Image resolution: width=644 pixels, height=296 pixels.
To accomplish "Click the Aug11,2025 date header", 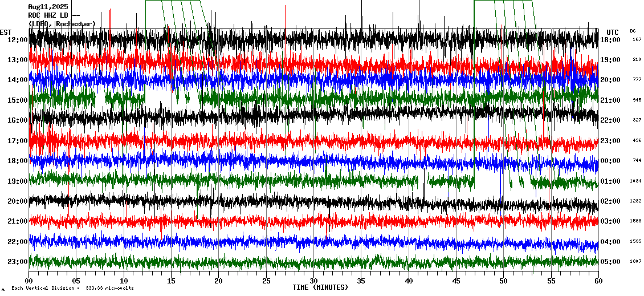I will [x=48, y=7].
